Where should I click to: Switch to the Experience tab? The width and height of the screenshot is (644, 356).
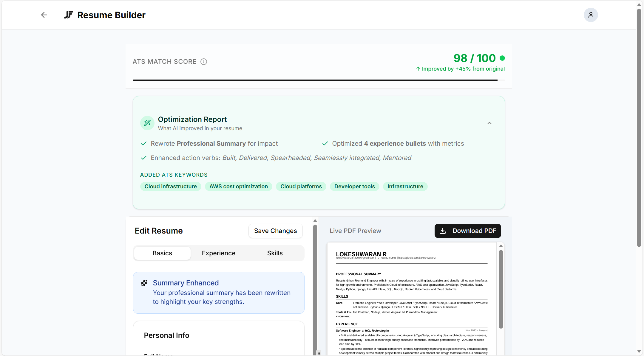[x=218, y=253]
